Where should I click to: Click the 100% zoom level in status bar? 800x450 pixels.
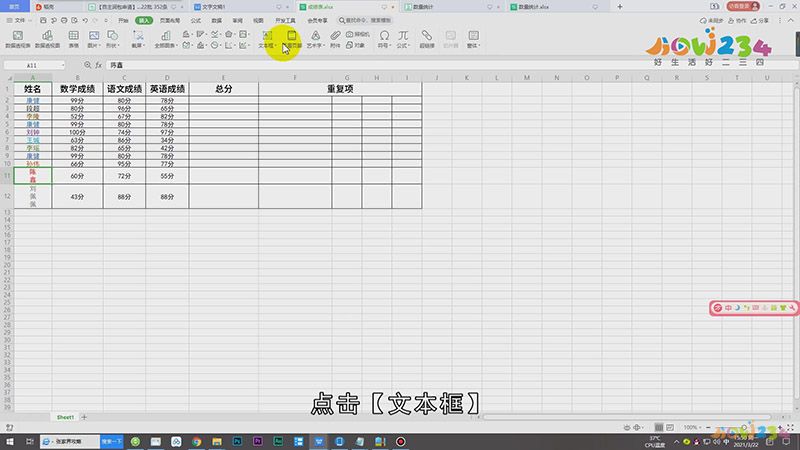tap(690, 428)
